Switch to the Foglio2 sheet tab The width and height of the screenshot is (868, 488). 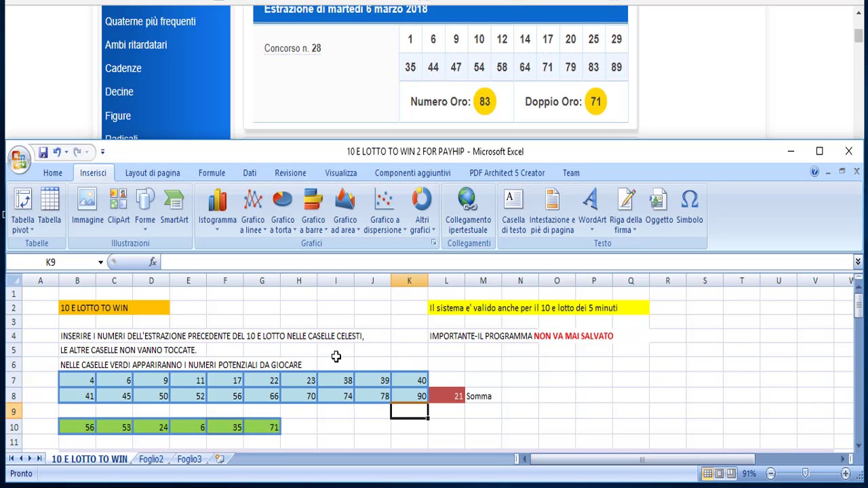[151, 459]
